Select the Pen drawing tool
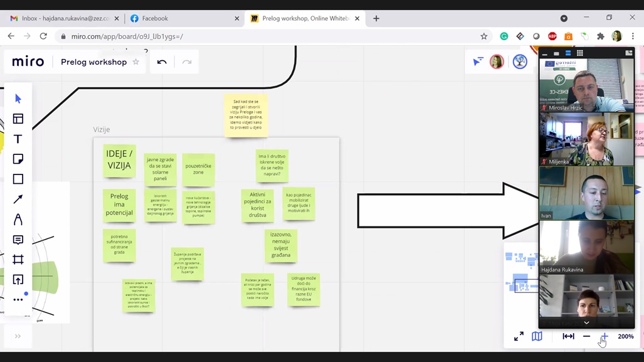The image size is (644, 362). click(18, 220)
